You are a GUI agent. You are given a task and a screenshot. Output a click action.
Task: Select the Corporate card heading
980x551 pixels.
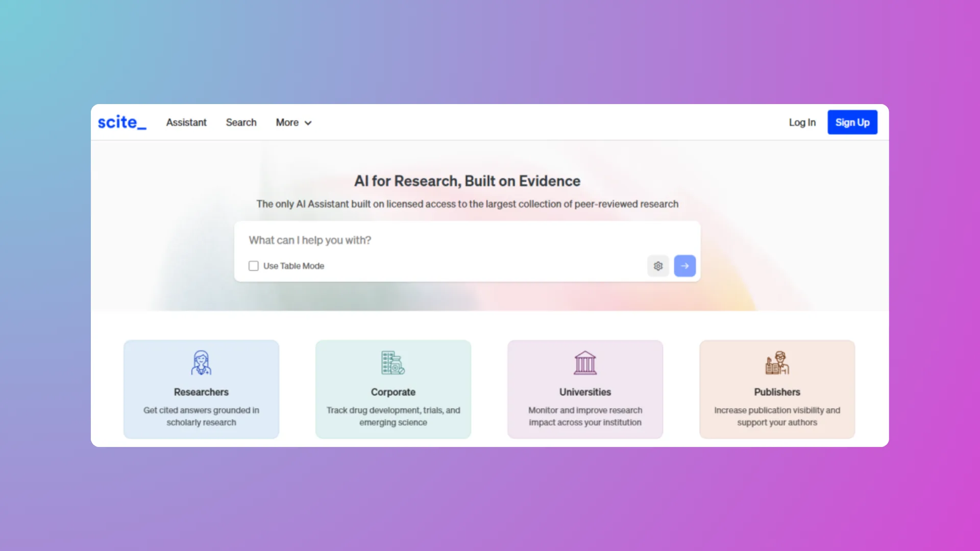click(393, 392)
